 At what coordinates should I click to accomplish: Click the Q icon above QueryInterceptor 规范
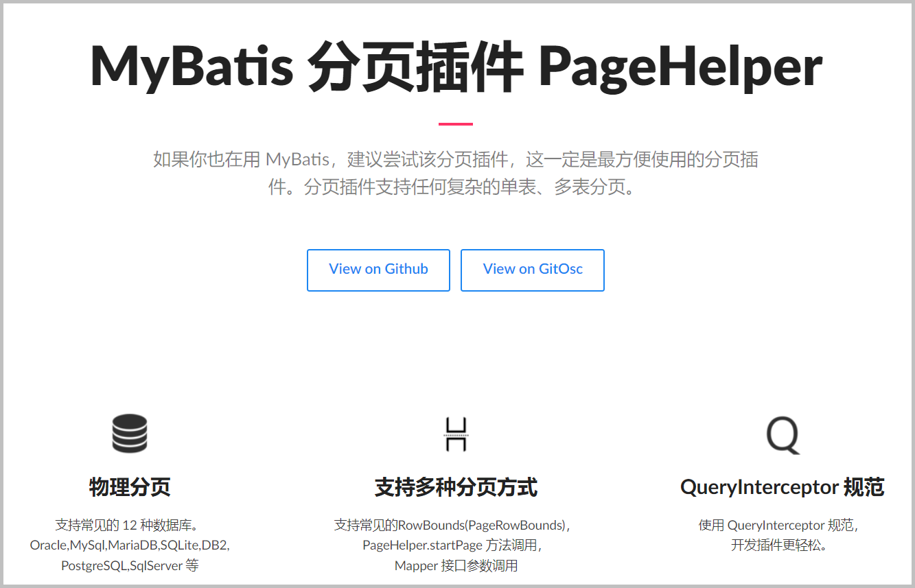783,435
